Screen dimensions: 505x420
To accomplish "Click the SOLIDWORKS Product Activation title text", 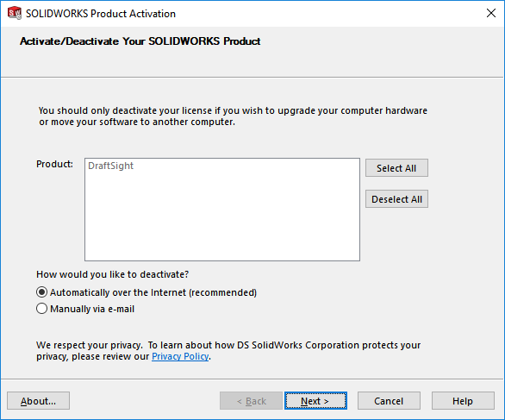I will click(x=101, y=14).
